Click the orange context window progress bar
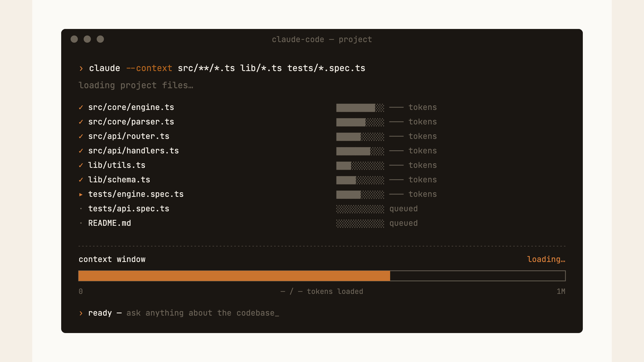Screen dimensions: 644x362 coord(322,276)
